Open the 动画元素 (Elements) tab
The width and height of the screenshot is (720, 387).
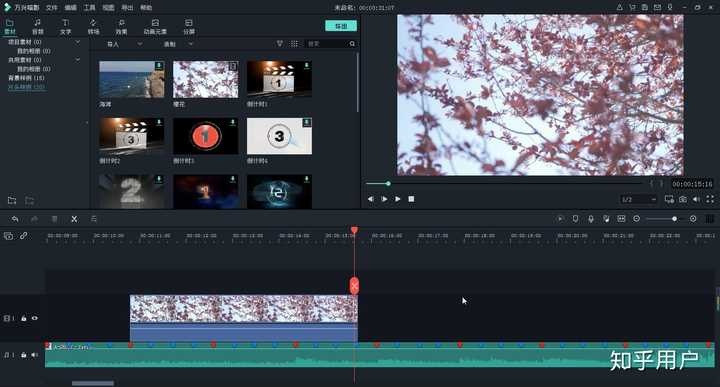[x=155, y=27]
